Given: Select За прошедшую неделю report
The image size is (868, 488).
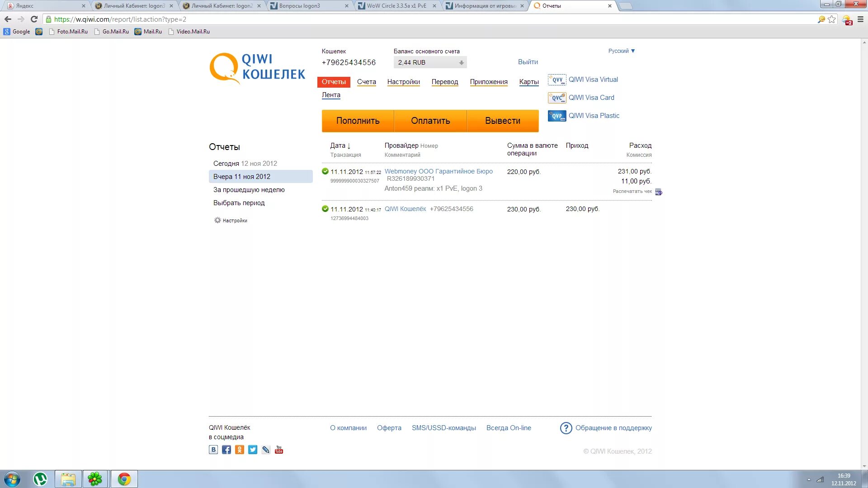Looking at the screenshot, I should pos(249,190).
